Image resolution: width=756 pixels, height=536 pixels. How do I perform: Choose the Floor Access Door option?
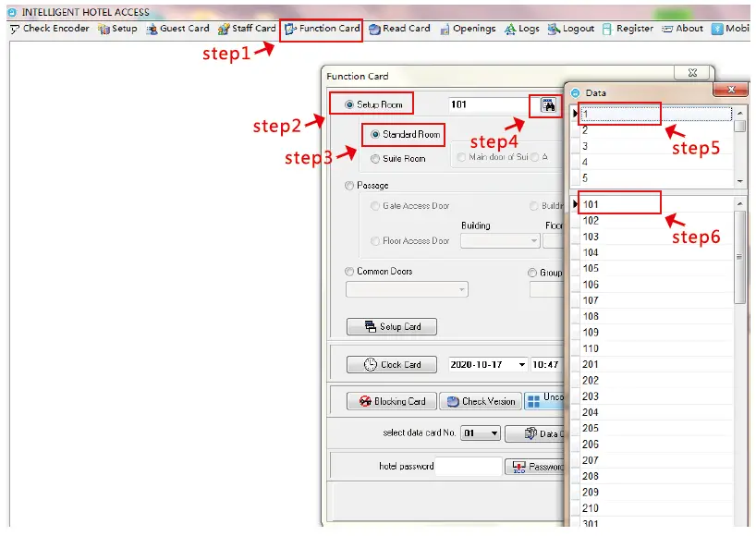point(375,241)
